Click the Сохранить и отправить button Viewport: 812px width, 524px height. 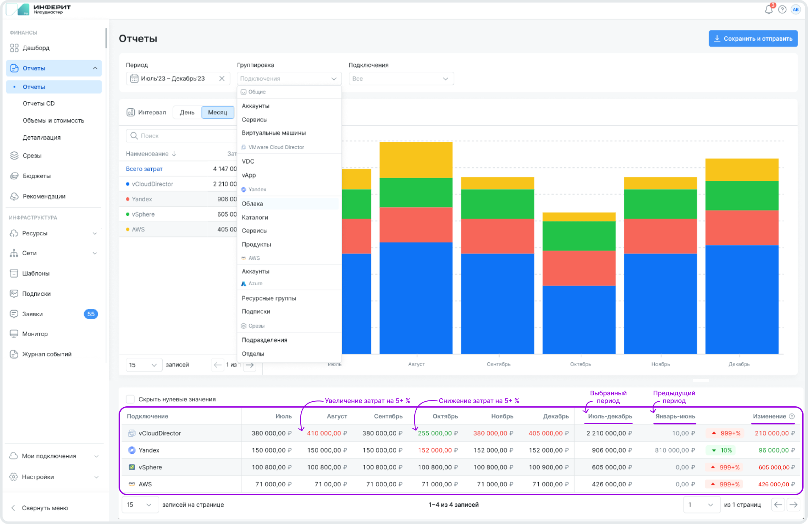point(753,39)
